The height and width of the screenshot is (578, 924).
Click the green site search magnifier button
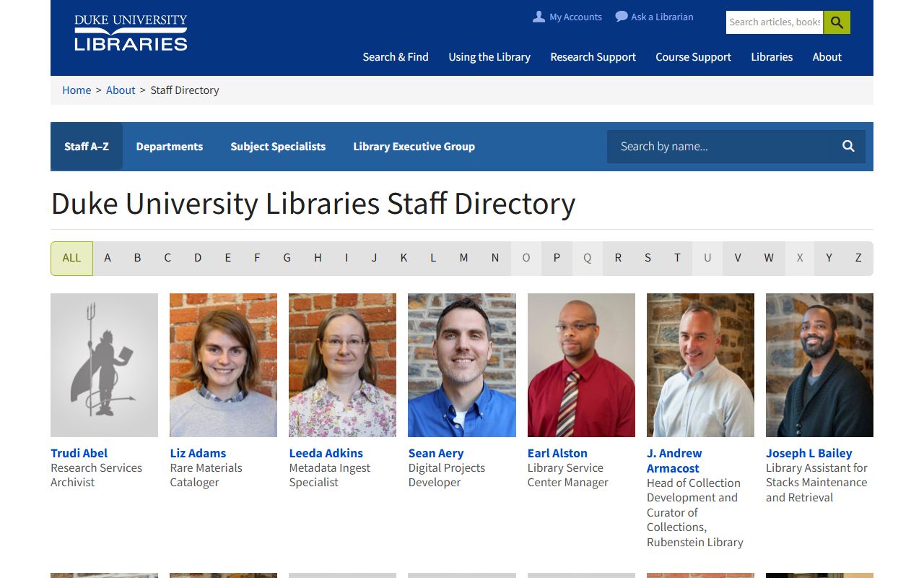coord(837,22)
